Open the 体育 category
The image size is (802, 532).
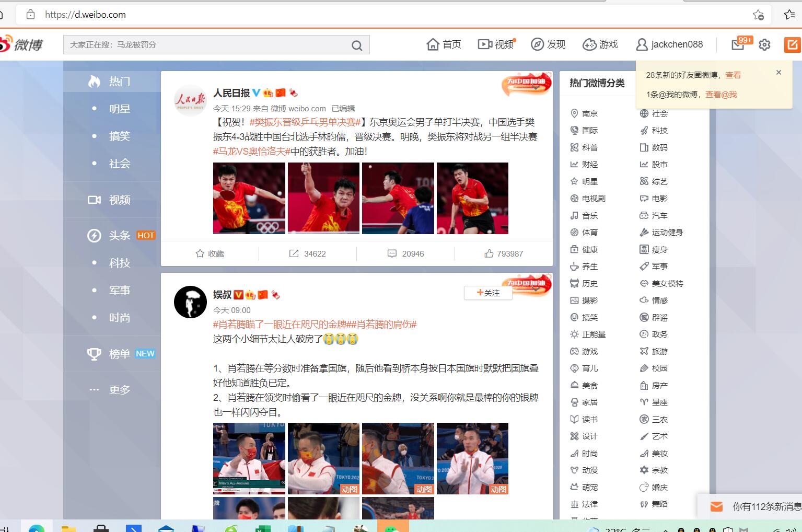pyautogui.click(x=584, y=232)
